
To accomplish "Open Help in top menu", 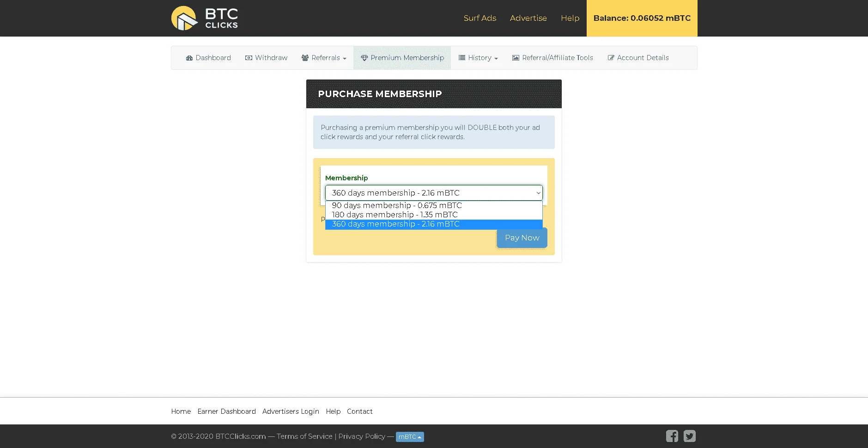I will coord(570,18).
